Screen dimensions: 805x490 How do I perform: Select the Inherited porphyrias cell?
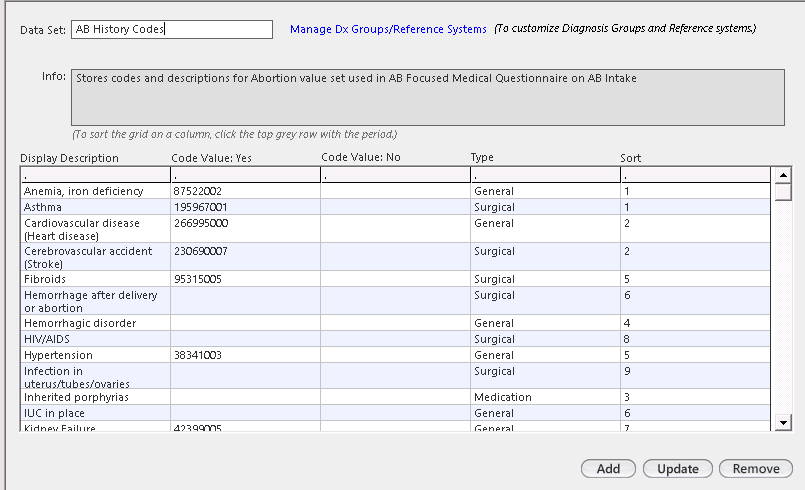click(x=95, y=397)
